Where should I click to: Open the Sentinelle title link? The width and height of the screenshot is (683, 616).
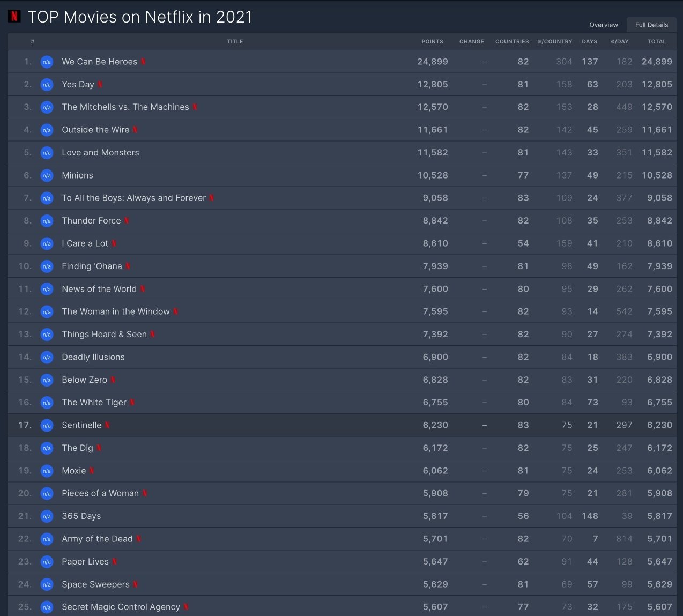click(81, 425)
